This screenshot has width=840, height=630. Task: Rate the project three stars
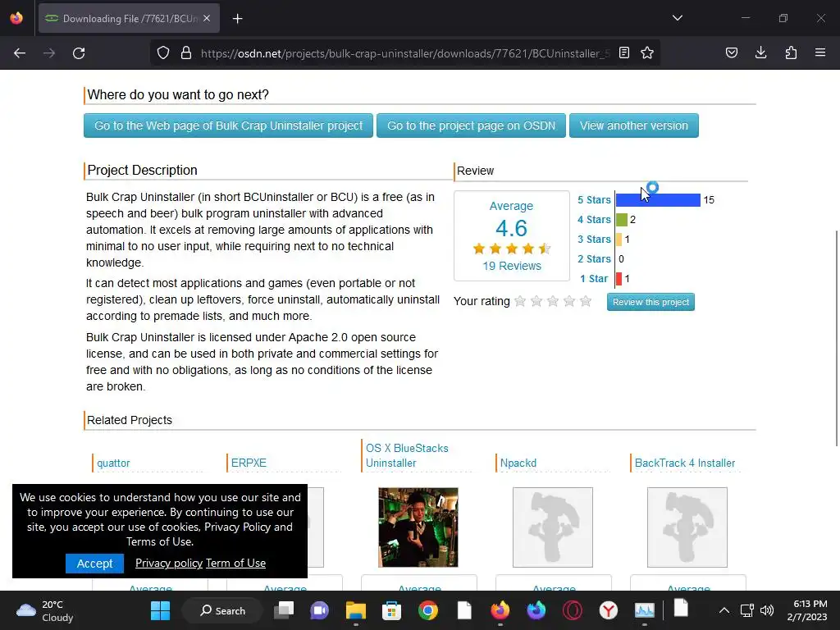point(553,301)
